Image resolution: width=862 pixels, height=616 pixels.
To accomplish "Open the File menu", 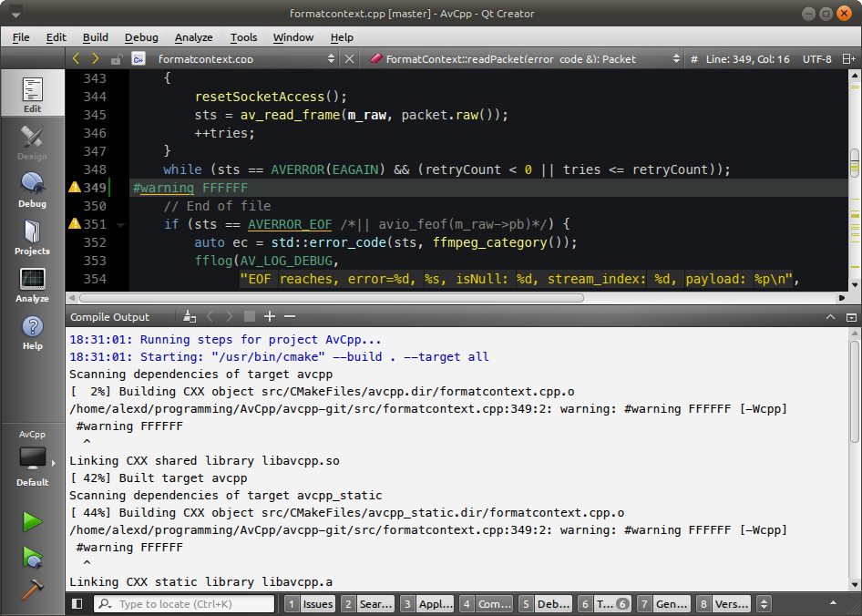I will 21,37.
